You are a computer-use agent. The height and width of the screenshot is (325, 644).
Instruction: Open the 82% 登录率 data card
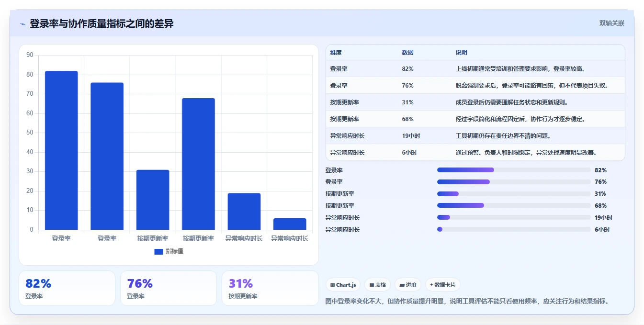point(67,288)
